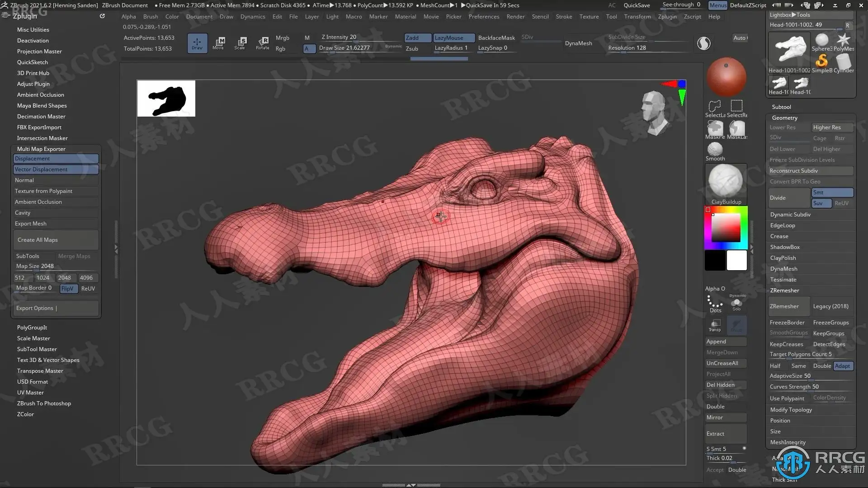Toggle the LazyMouse button

pos(453,38)
